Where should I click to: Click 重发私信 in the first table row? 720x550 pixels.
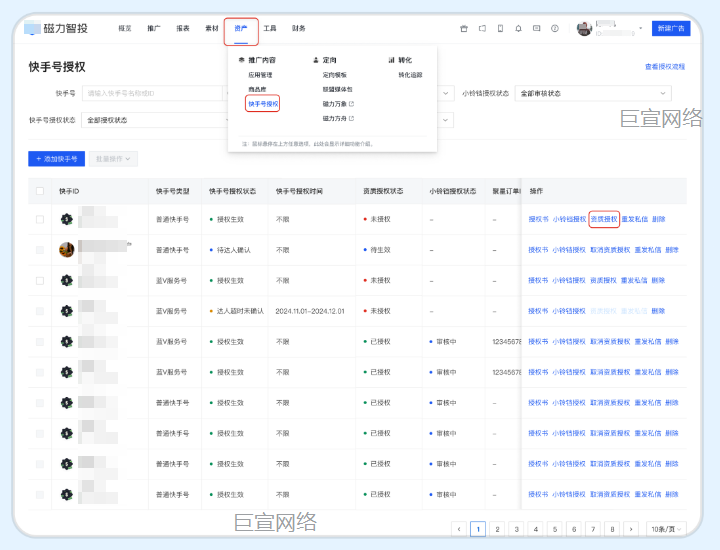tap(635, 219)
